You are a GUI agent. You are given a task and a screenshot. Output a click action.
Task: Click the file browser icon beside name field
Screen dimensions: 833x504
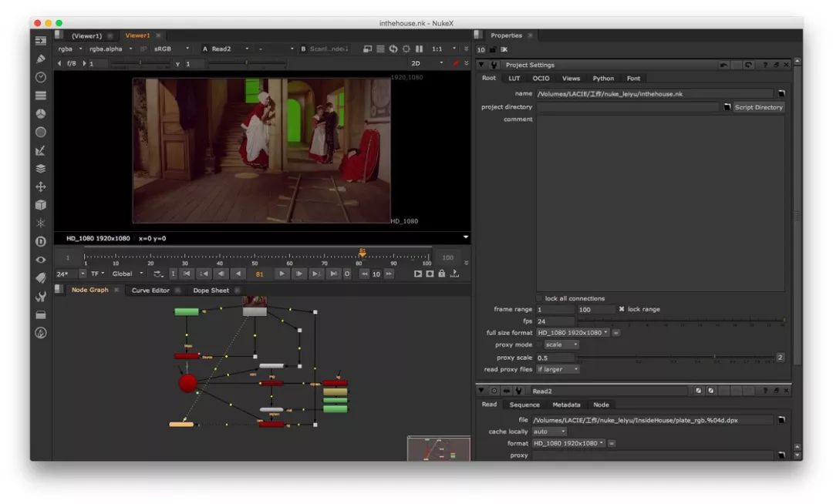pyautogui.click(x=781, y=94)
